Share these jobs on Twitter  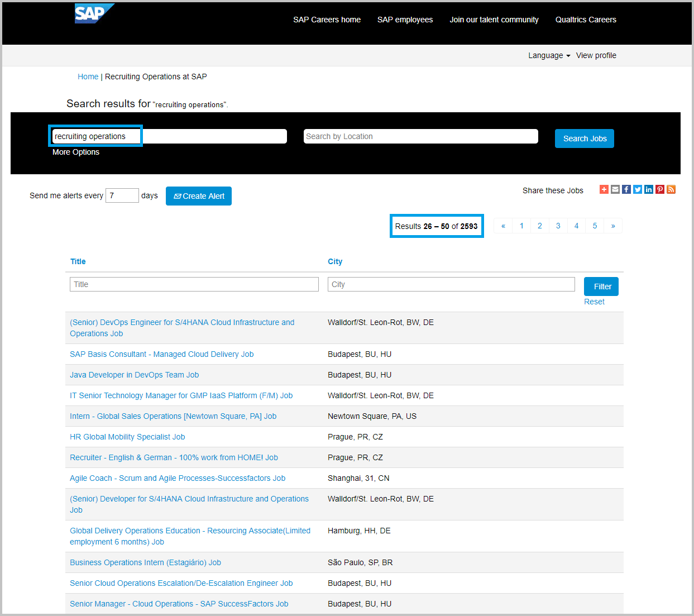pyautogui.click(x=638, y=189)
